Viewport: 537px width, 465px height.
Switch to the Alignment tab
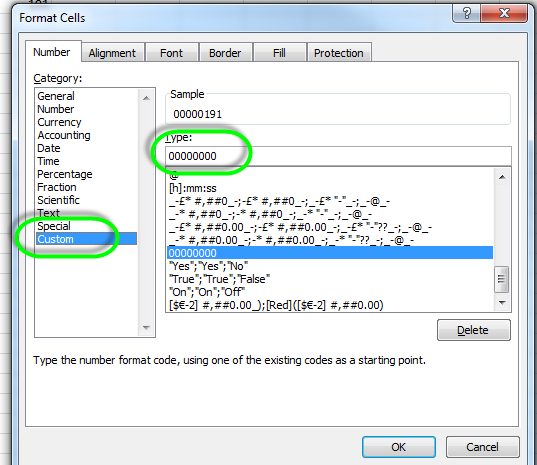click(112, 53)
